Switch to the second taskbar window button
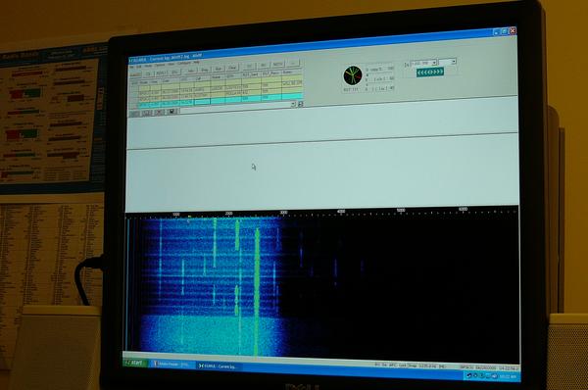 pyautogui.click(x=219, y=366)
